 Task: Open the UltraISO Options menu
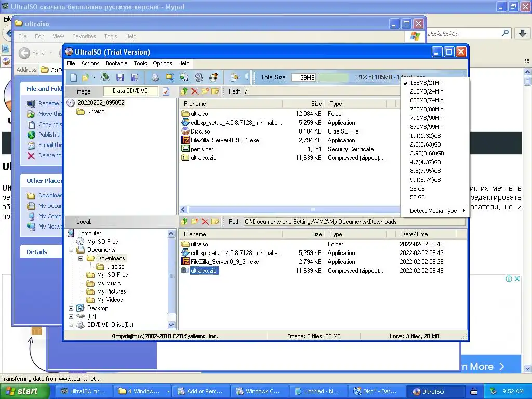pyautogui.click(x=162, y=63)
